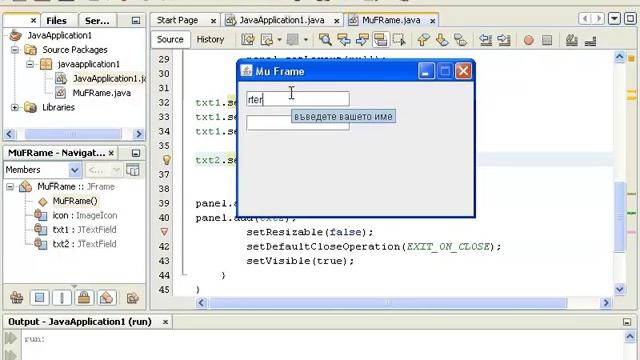Image resolution: width=640 pixels, height=360 pixels.
Task: Go to Previous Bookmark icon
Action: pyautogui.click(x=424, y=40)
